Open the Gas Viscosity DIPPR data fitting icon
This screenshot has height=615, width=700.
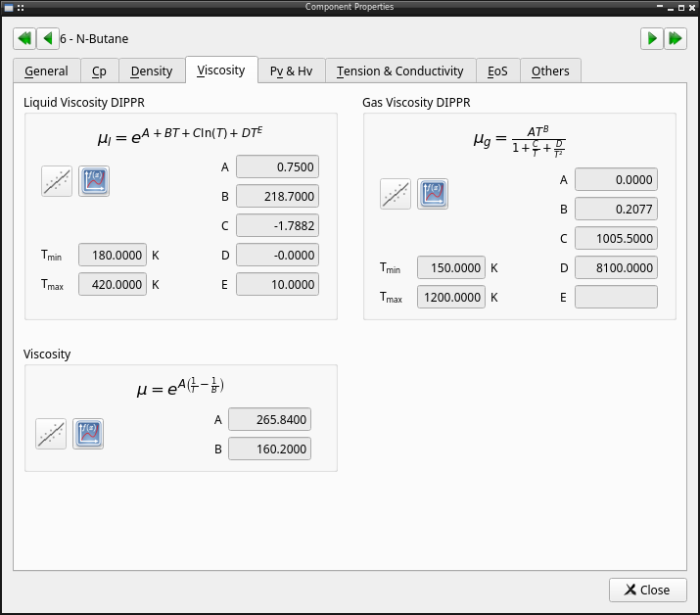click(x=396, y=194)
